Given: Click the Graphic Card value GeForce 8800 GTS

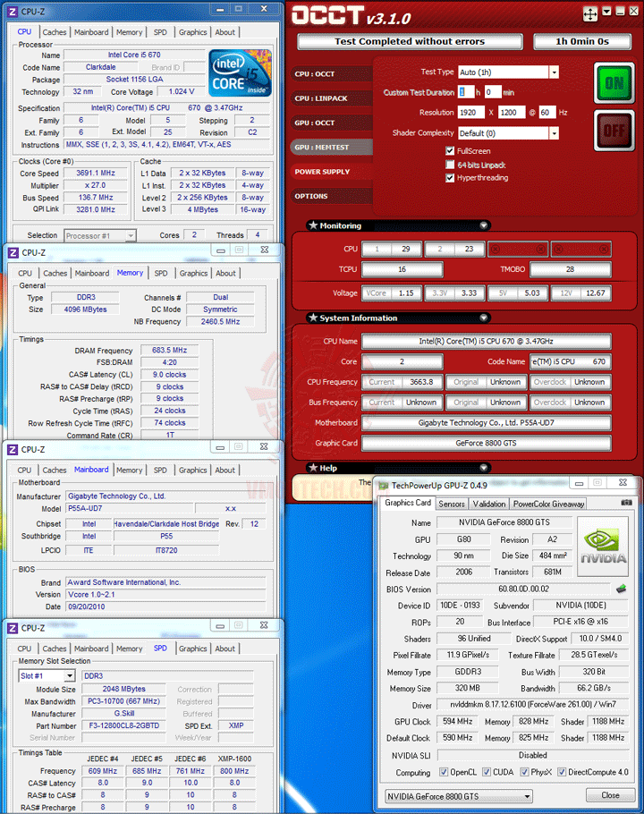Looking at the screenshot, I should click(x=486, y=444).
